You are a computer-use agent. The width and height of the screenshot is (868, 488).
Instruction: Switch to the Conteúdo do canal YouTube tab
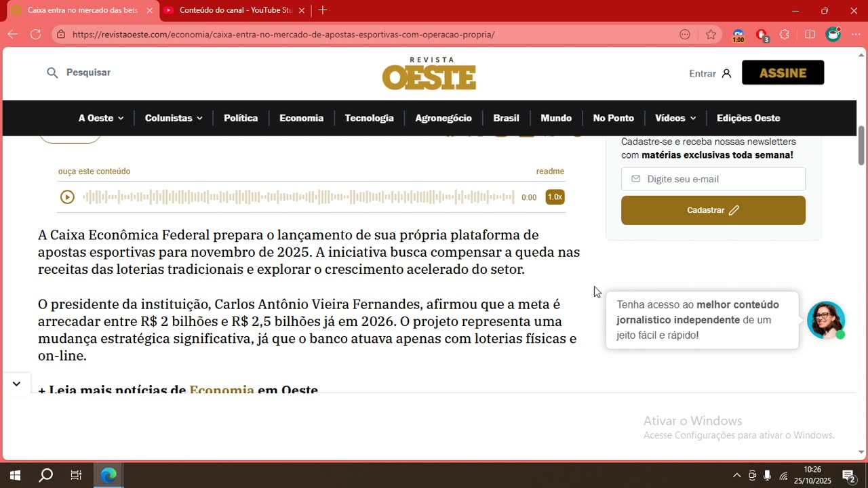234,10
